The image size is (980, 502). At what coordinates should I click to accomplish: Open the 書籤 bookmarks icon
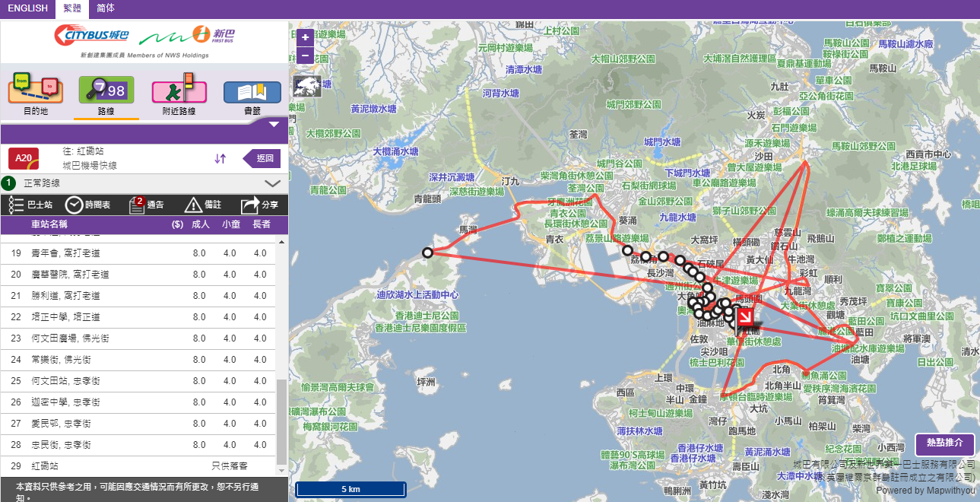coord(252,91)
